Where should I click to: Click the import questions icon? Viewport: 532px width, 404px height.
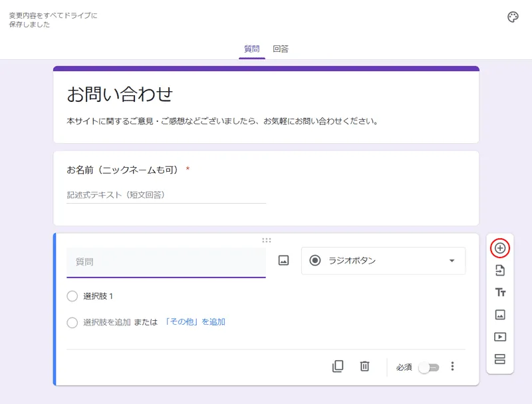[500, 271]
